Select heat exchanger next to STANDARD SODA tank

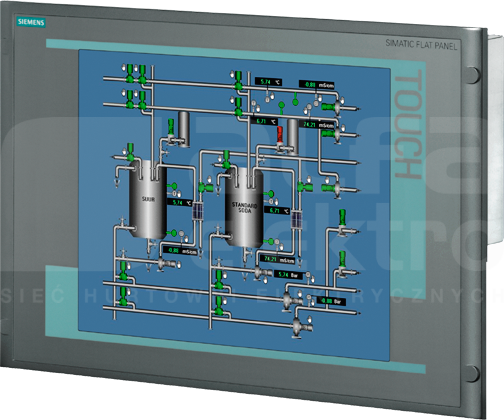296,219
